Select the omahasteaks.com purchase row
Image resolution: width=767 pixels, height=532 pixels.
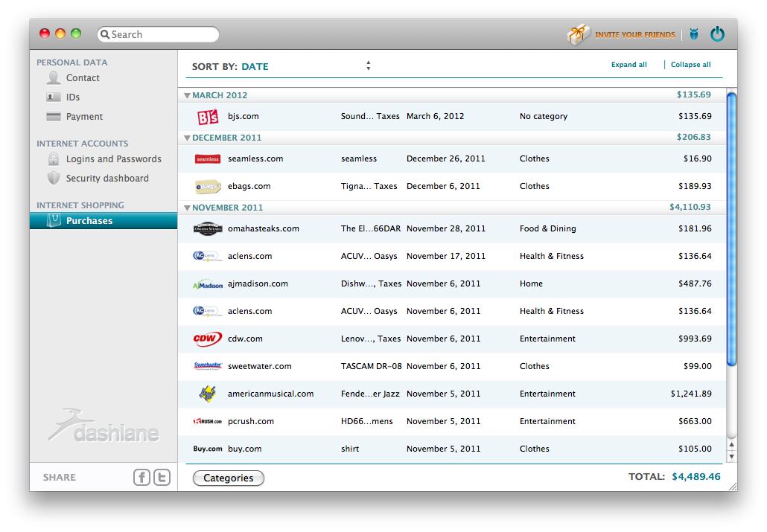[452, 229]
